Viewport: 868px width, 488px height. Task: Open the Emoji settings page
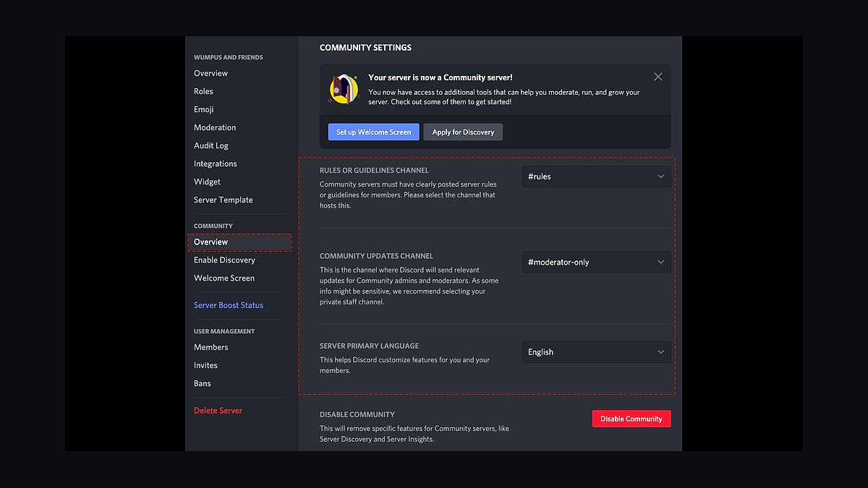(204, 109)
